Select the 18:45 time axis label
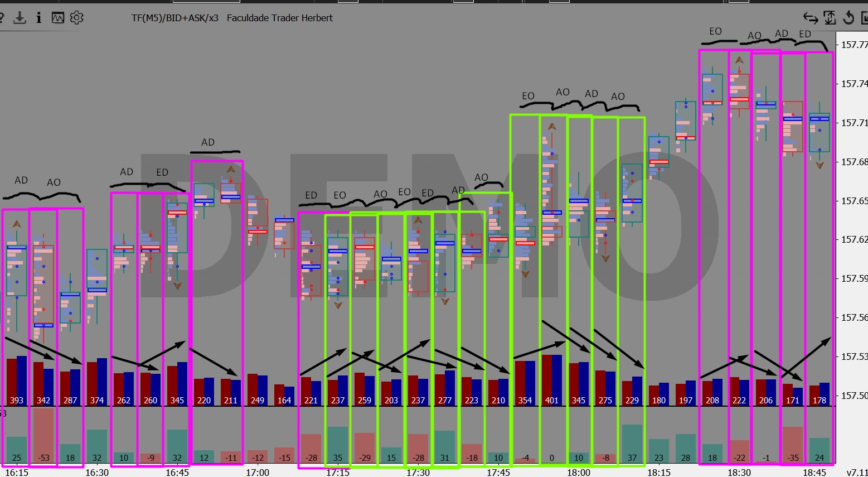This screenshot has height=477, width=868. point(815,472)
